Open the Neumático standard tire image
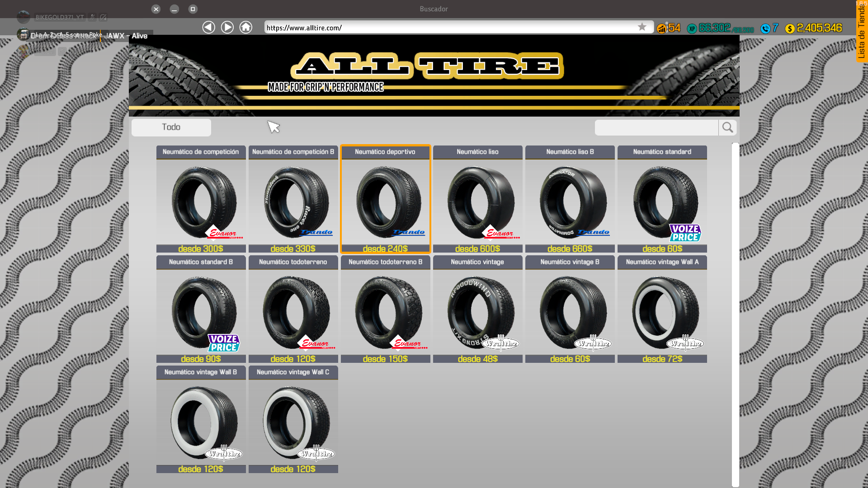 662,202
